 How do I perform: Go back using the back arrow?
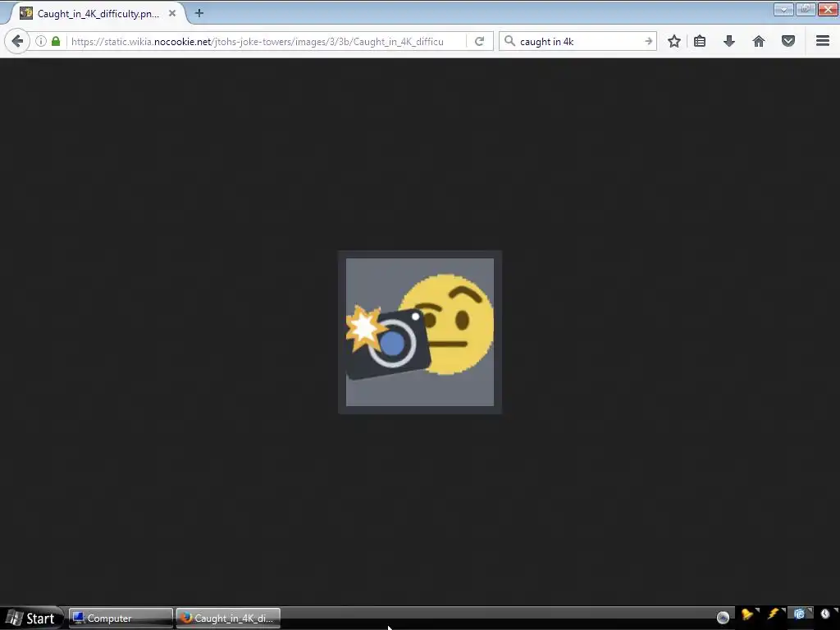17,41
